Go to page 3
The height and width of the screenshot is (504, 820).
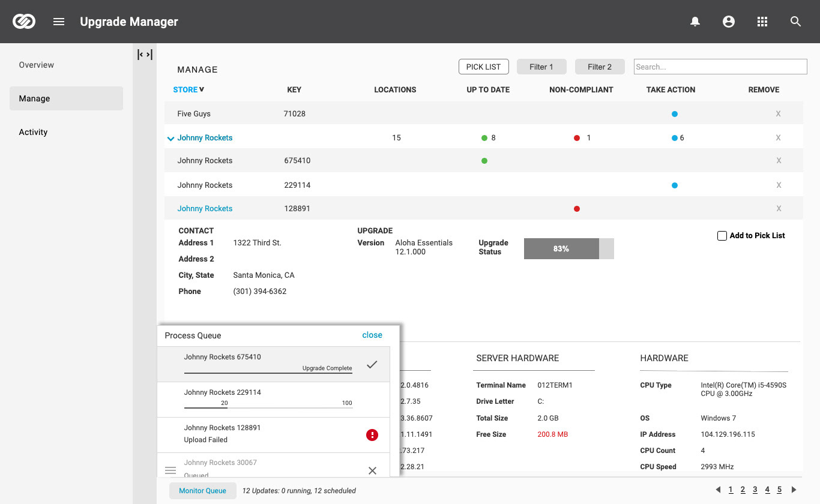click(755, 490)
